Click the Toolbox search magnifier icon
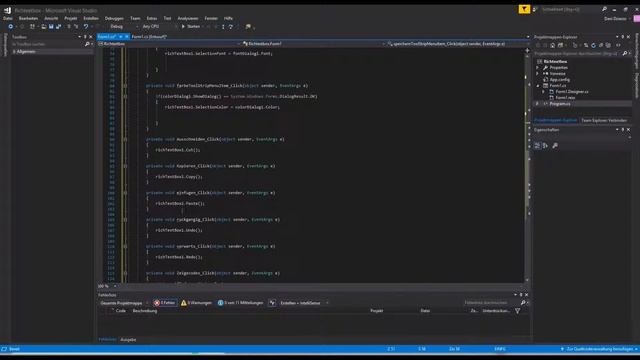Screen dimensions: 640x360 point(87,44)
